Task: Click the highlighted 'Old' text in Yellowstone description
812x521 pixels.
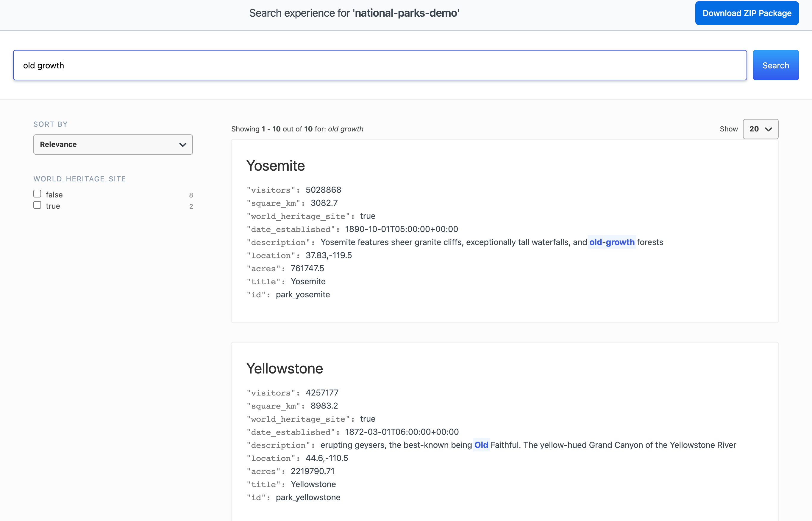Action: point(481,445)
